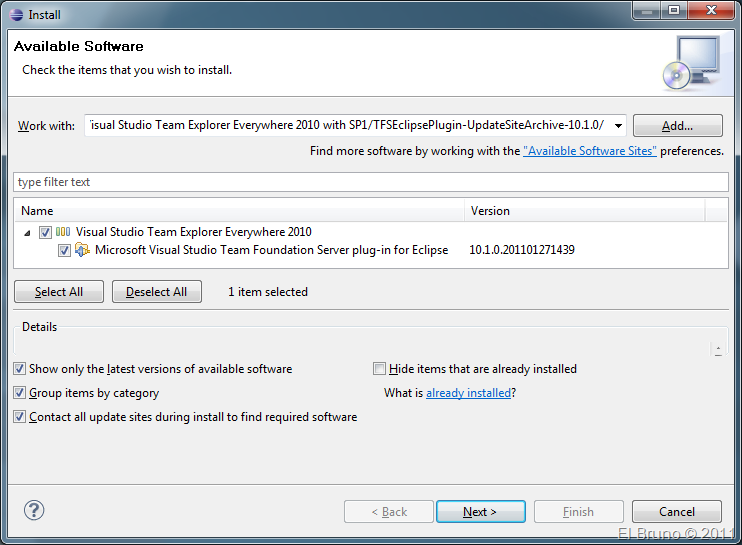Image resolution: width=742 pixels, height=545 pixels.
Task: Click into the type filter text field
Action: tap(370, 182)
